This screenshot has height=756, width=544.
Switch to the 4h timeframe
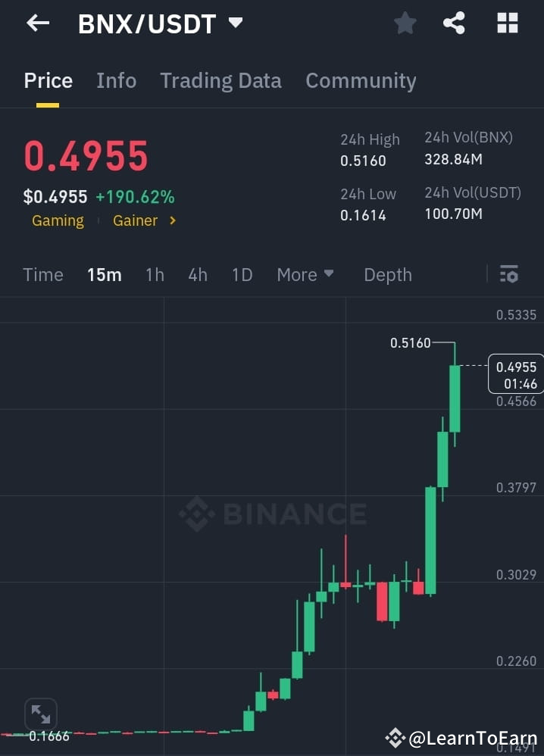click(198, 274)
